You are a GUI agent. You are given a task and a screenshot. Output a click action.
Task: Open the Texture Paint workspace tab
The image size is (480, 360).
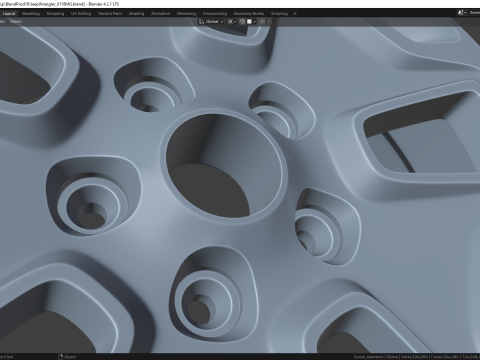coord(110,14)
